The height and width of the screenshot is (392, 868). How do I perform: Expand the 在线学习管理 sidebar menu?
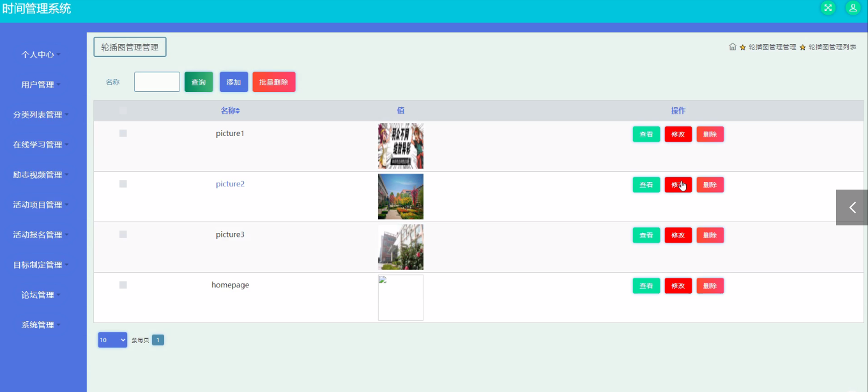[x=42, y=144]
